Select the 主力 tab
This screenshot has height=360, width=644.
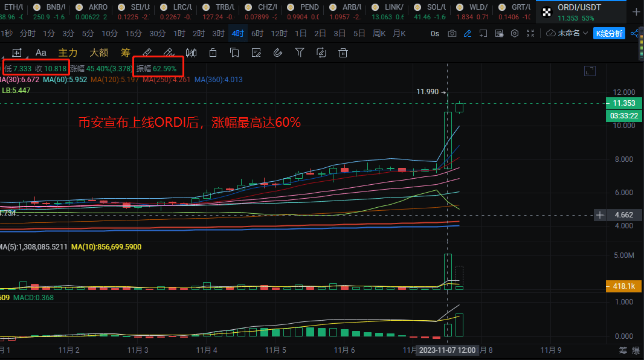68,53
